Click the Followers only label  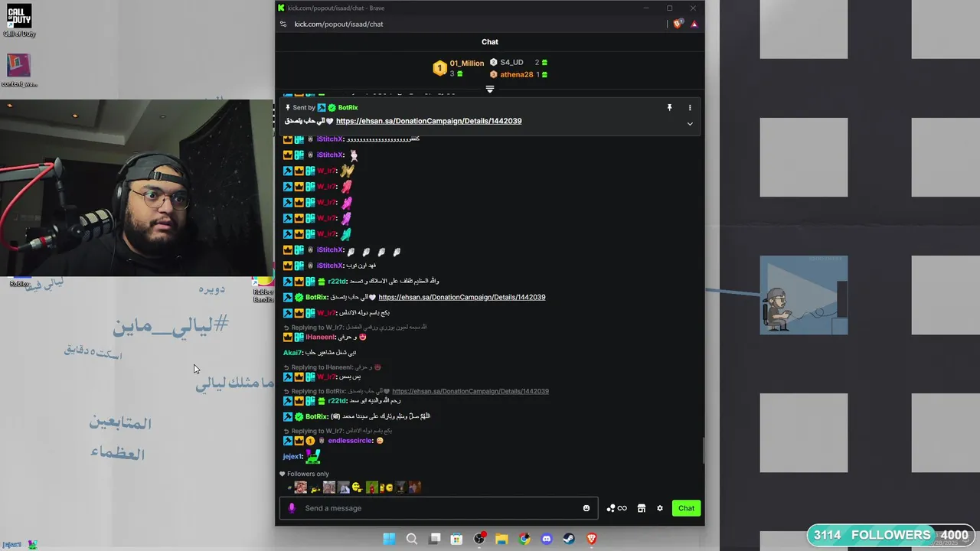[308, 474]
